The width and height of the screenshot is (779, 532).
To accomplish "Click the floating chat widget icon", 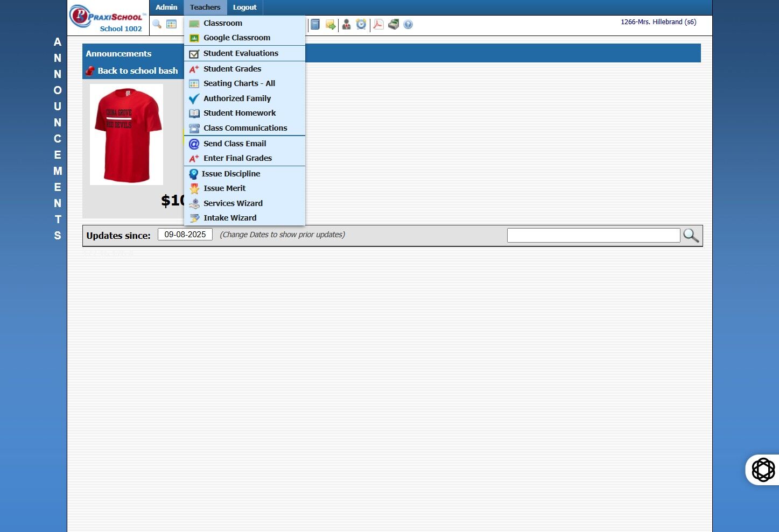I will 763,470.
